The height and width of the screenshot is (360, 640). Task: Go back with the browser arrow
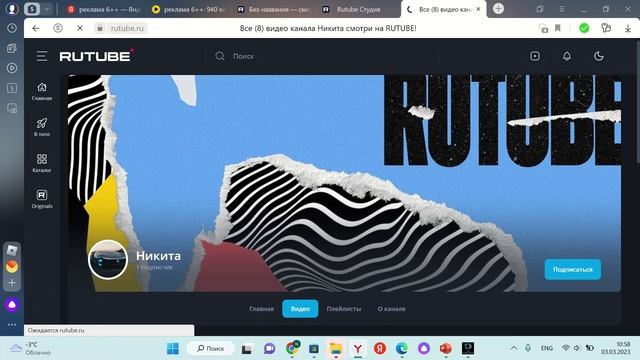pyautogui.click(x=36, y=28)
